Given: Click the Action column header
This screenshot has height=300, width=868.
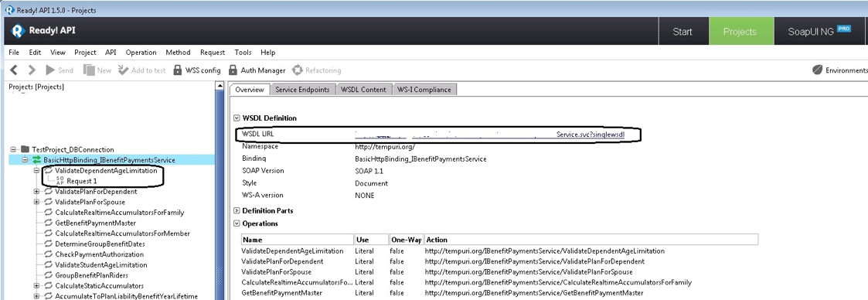Looking at the screenshot, I should pos(591,240).
